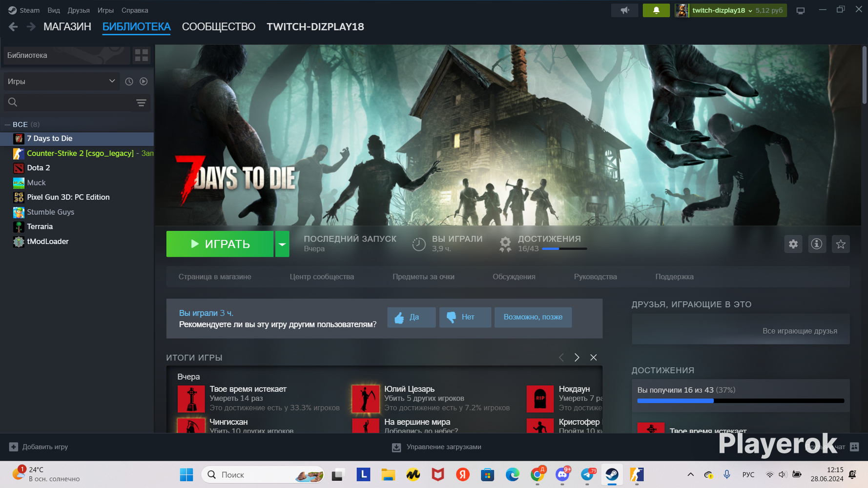The height and width of the screenshot is (488, 868).
Task: Open the TWITCH-DIZPLAY18 profile tab
Action: click(x=315, y=27)
